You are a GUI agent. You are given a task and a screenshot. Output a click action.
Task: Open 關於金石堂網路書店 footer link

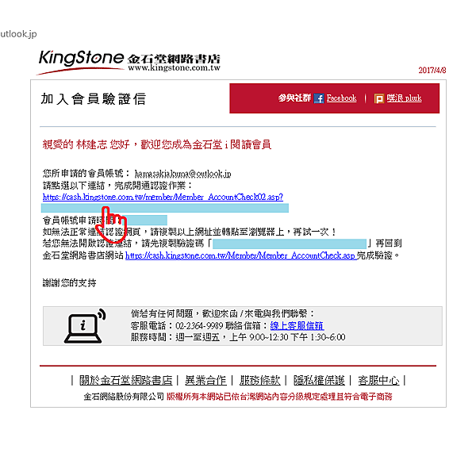(125, 380)
